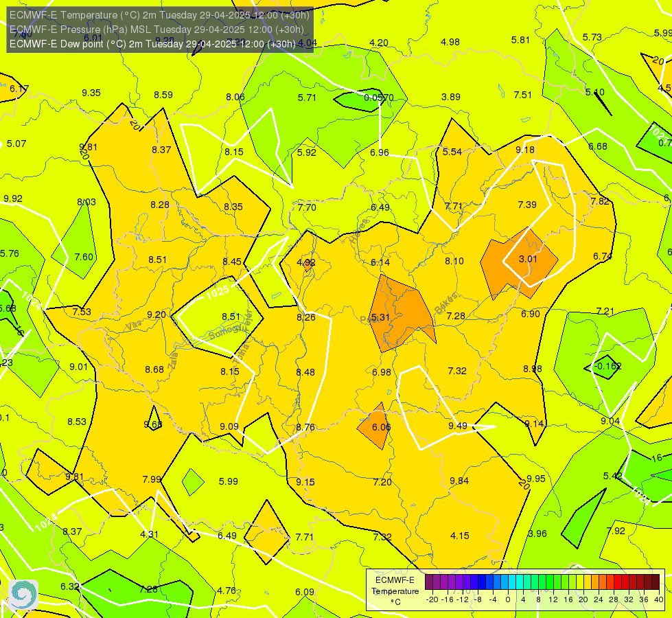Click the dew point value 4.92
Screen dimensions: 672x618
click(x=306, y=262)
